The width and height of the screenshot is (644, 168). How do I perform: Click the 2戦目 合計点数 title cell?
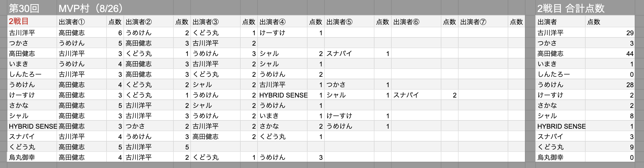(585, 8)
